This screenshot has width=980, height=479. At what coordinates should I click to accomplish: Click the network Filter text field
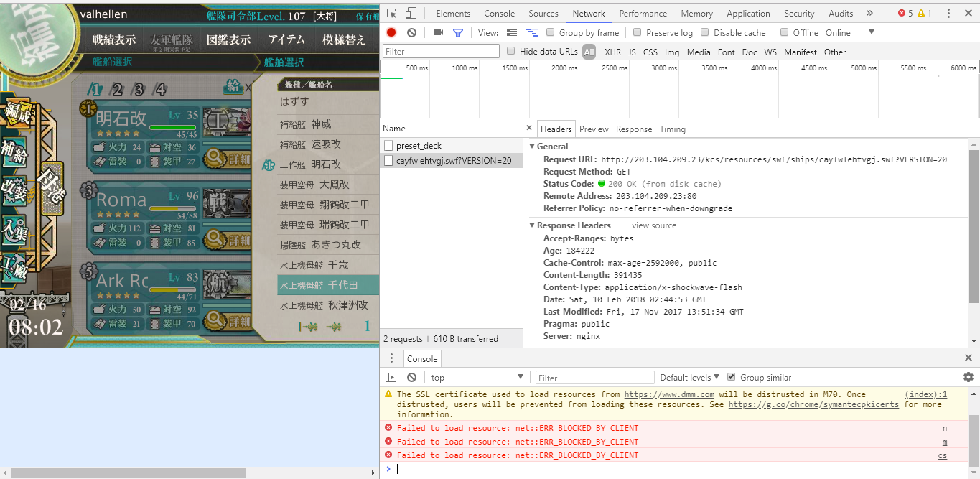[x=441, y=52]
